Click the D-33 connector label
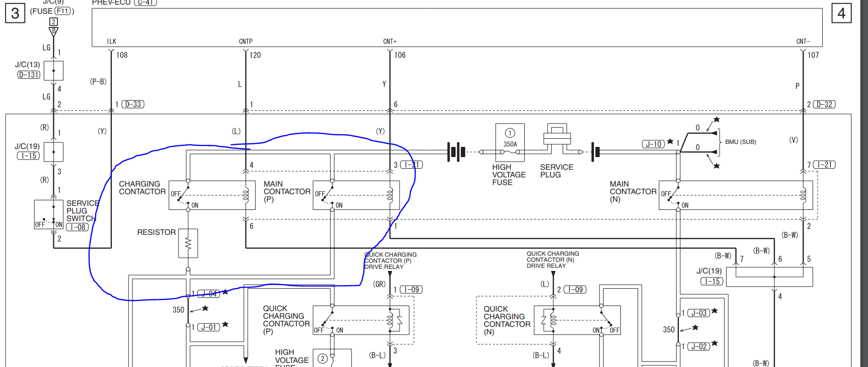 pyautogui.click(x=133, y=104)
